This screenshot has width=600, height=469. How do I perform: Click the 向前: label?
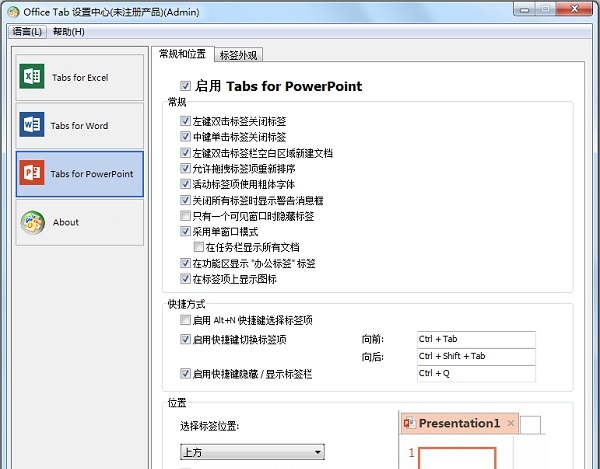coord(373,339)
